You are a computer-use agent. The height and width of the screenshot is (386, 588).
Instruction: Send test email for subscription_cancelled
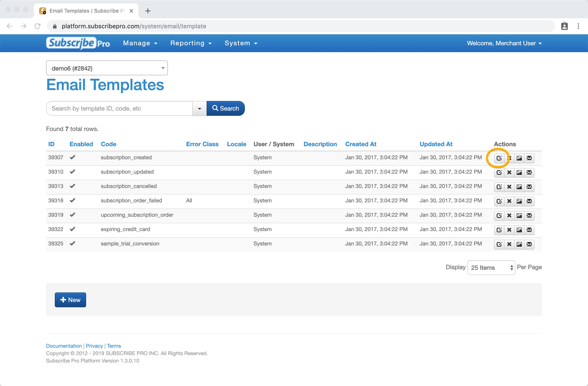point(529,187)
